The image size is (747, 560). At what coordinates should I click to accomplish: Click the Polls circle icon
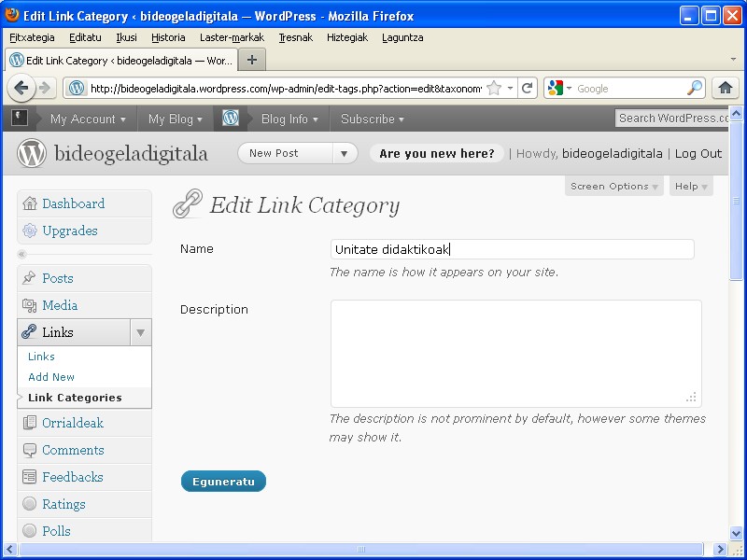[x=30, y=531]
